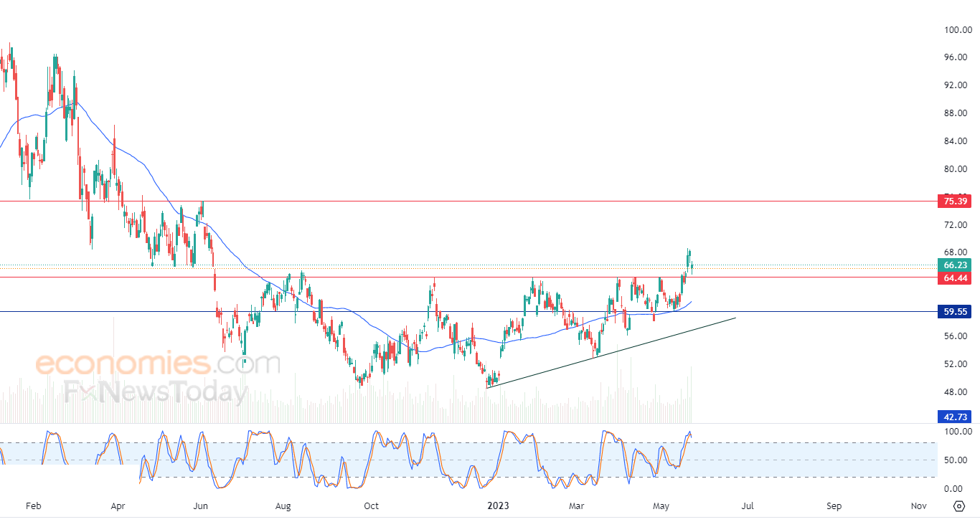Click the Apr time axis label
Viewport: 980px width, 522px height.
coord(118,506)
